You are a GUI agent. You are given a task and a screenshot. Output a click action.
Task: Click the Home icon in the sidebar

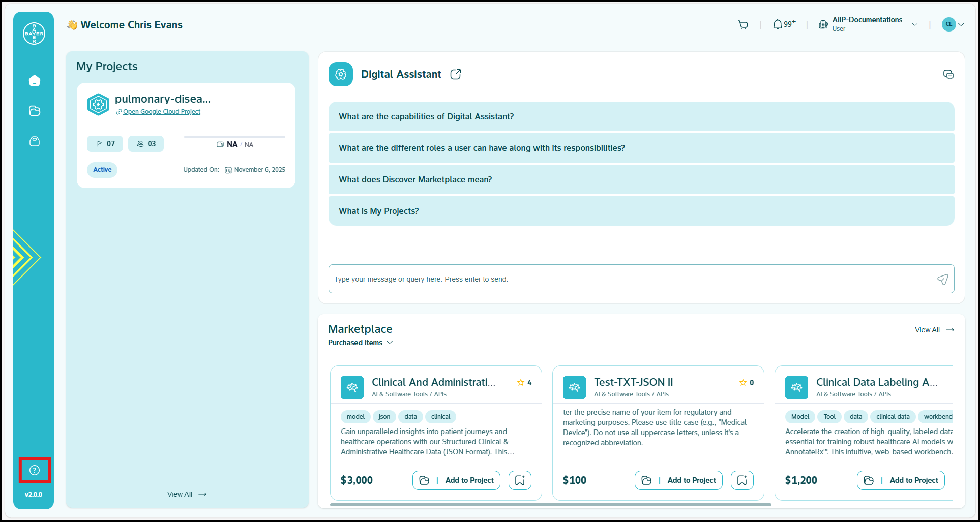tap(34, 81)
